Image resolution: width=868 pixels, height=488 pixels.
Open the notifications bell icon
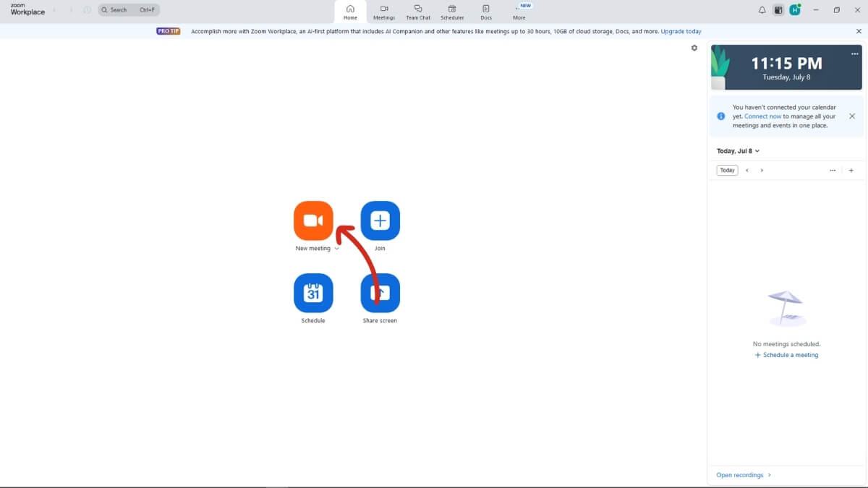click(762, 10)
